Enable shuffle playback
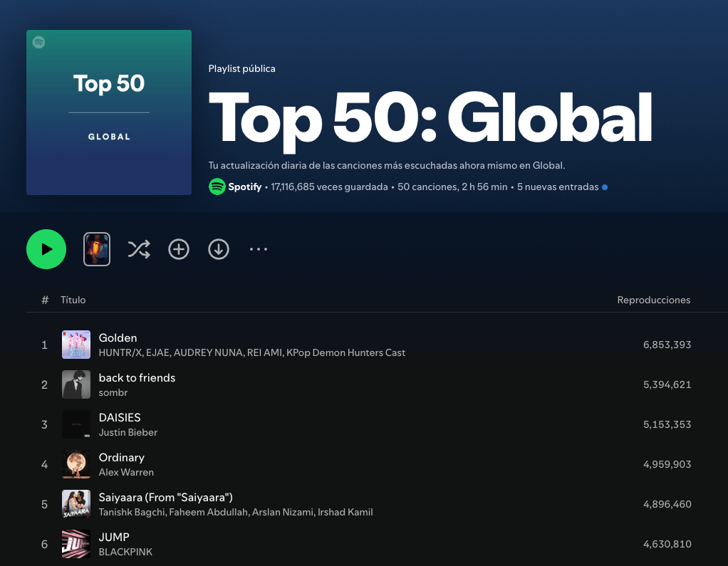728x566 pixels. [139, 248]
